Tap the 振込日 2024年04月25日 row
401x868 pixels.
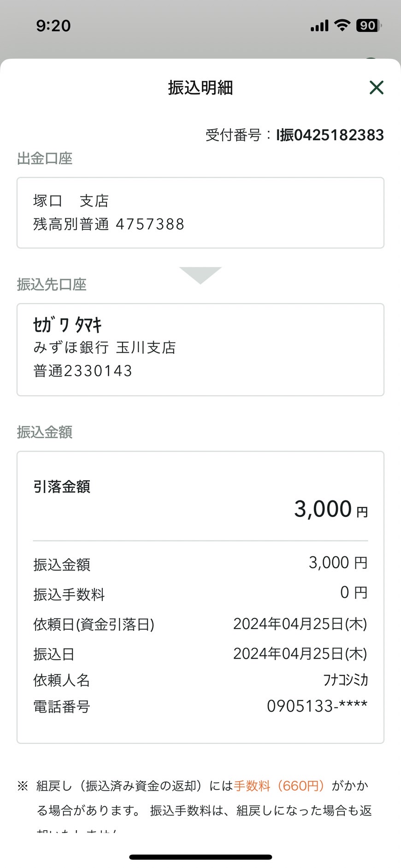click(200, 654)
